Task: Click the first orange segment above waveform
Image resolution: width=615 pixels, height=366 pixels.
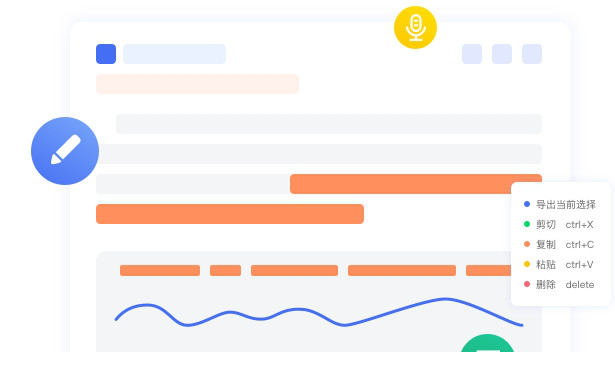Action: [x=160, y=270]
